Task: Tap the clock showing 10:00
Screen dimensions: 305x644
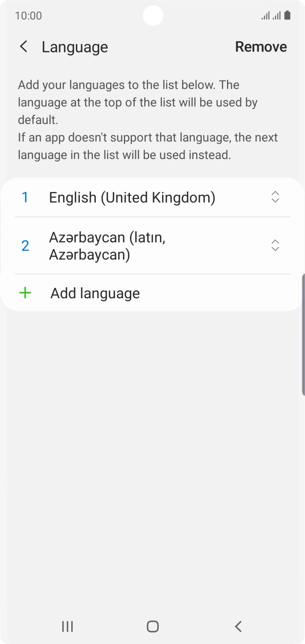Action: click(29, 15)
